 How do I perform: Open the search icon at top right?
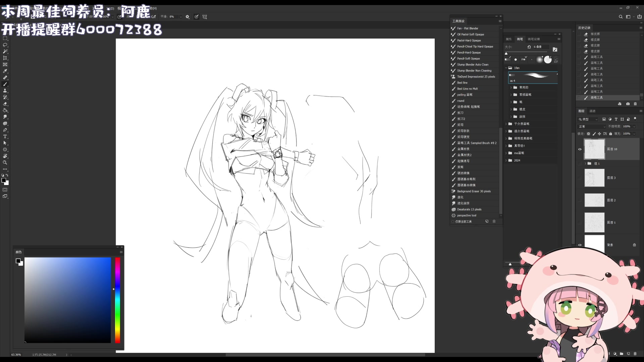(621, 17)
